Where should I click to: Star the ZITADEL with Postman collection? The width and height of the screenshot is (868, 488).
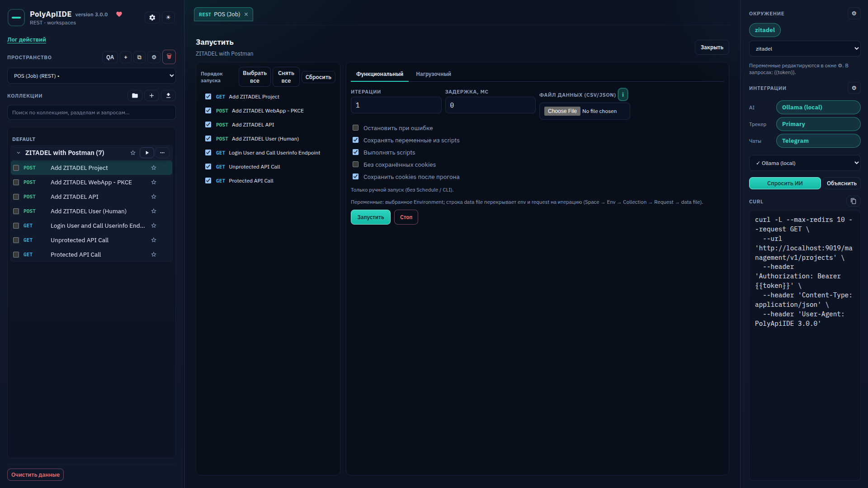tap(133, 153)
